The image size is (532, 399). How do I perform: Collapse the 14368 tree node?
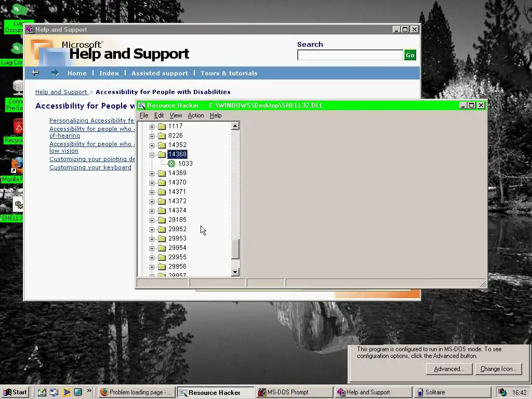coord(152,155)
